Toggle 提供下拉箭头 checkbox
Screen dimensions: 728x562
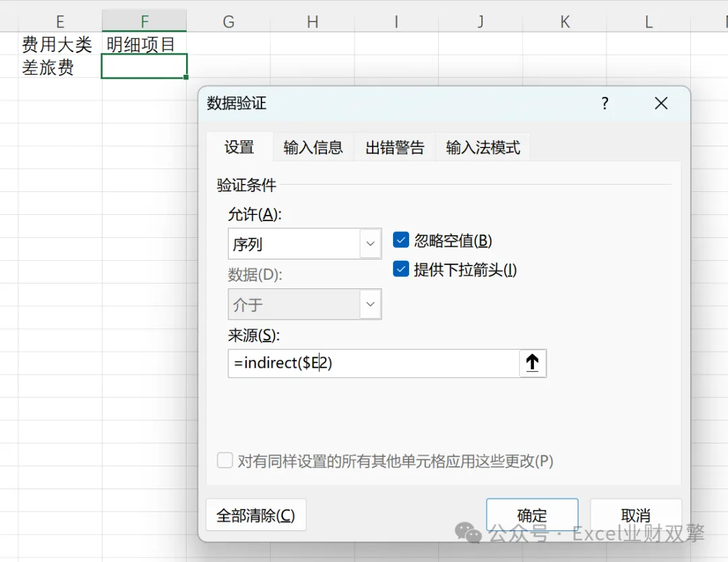[400, 269]
